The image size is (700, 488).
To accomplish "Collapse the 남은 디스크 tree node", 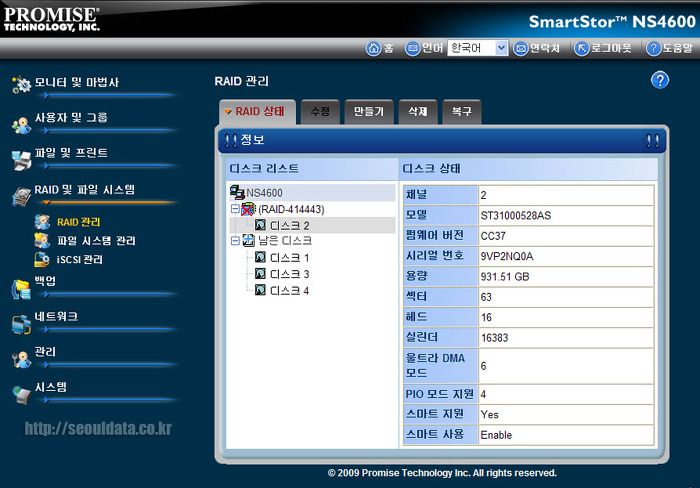I will tap(235, 241).
